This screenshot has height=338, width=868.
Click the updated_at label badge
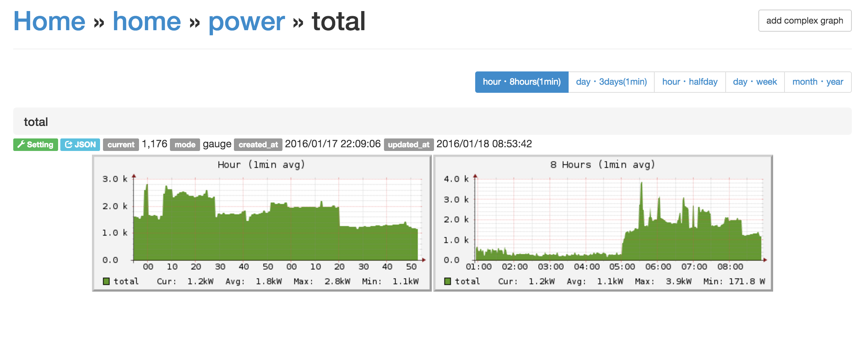[x=408, y=144]
